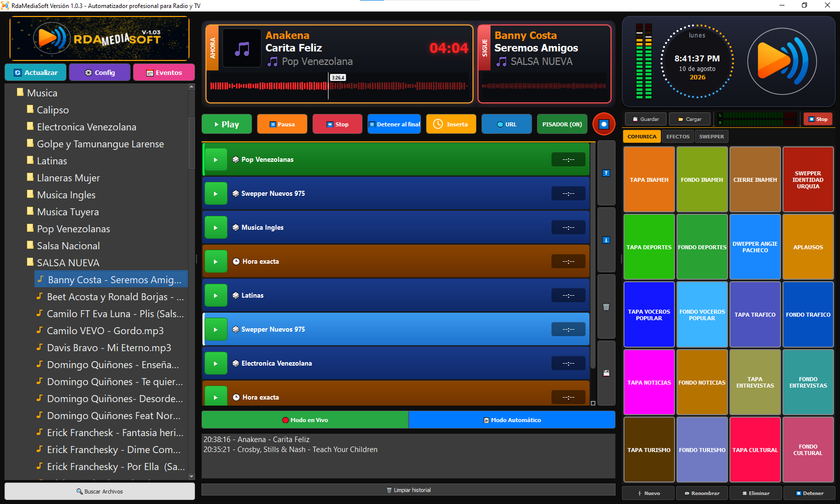Click the red Stop button in transport bar
Screen dimensions: 840x504
coord(337,124)
